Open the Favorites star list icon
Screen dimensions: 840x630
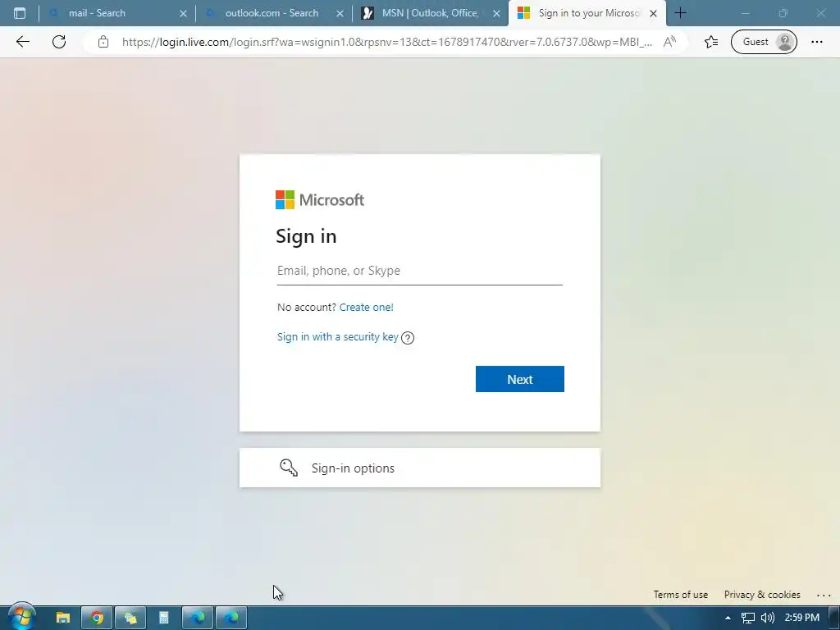(711, 42)
